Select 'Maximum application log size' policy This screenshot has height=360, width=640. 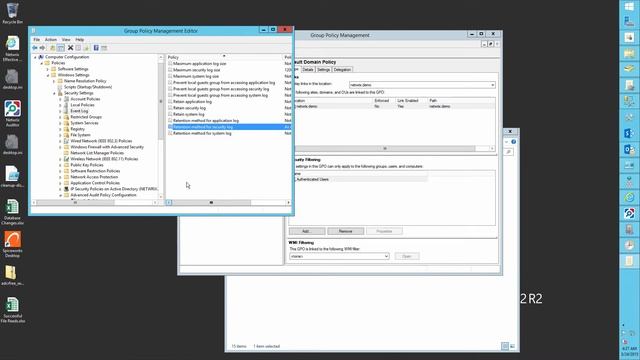pyautogui.click(x=200, y=64)
